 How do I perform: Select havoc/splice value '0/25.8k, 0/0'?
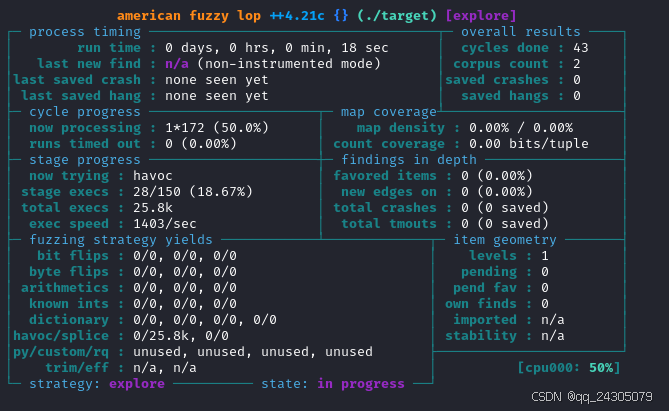click(180, 336)
